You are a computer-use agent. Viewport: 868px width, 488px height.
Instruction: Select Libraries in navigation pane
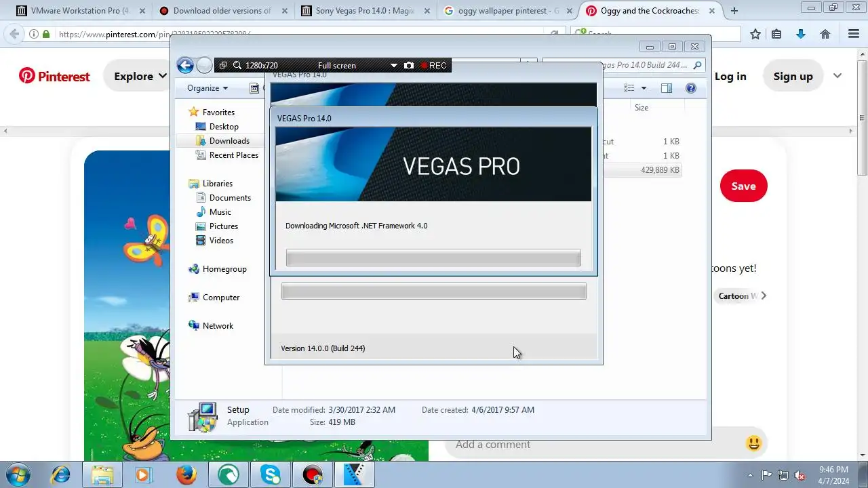(217, 184)
